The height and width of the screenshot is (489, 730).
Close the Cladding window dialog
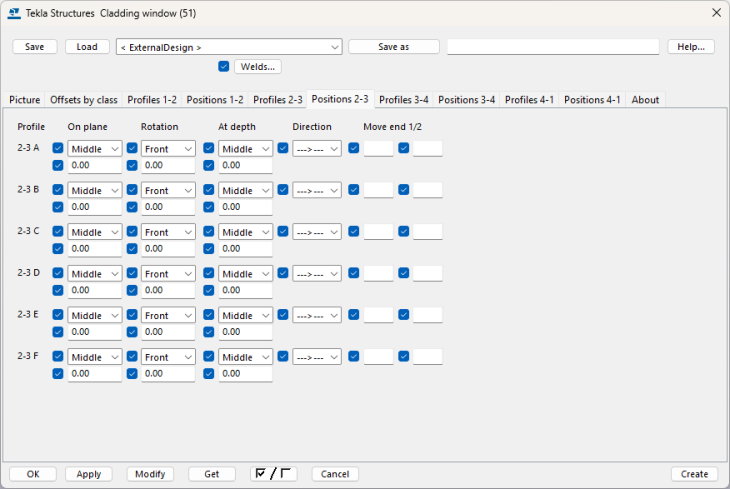(715, 12)
